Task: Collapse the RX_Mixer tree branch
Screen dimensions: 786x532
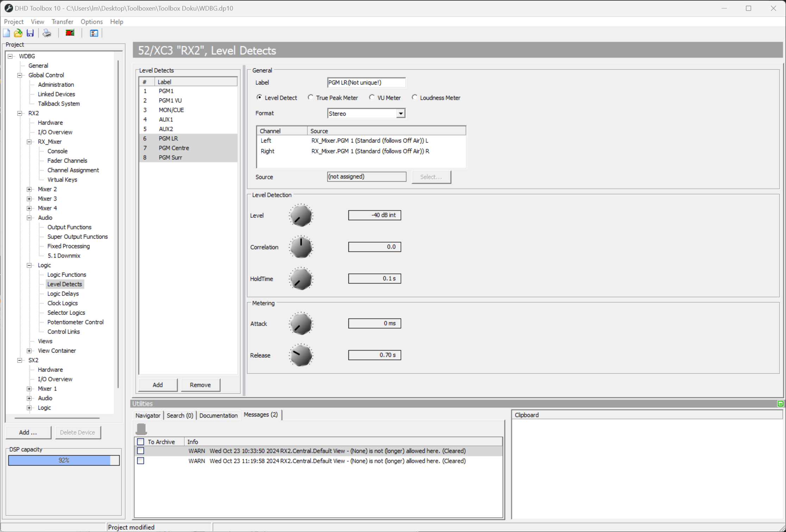Action: click(29, 141)
